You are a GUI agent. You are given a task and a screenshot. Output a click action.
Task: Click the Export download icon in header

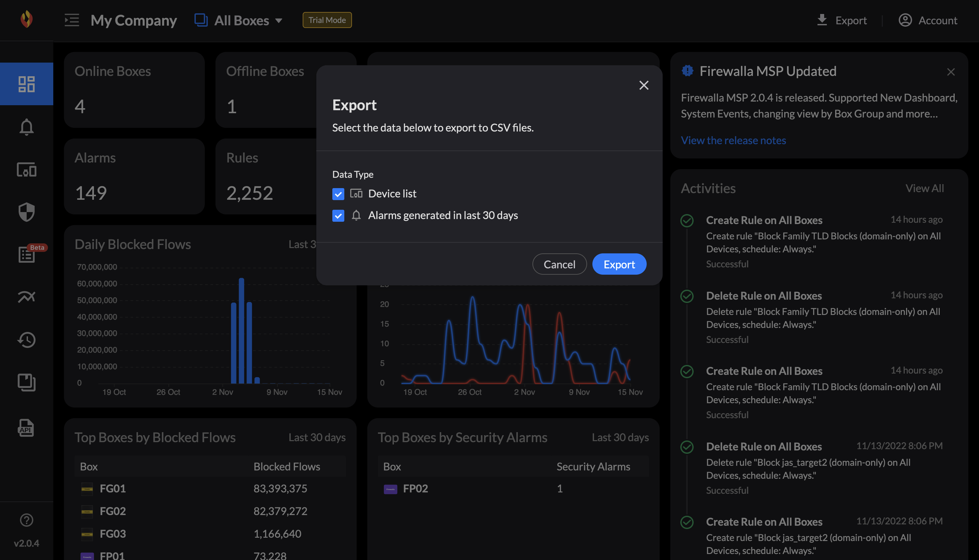click(x=822, y=20)
